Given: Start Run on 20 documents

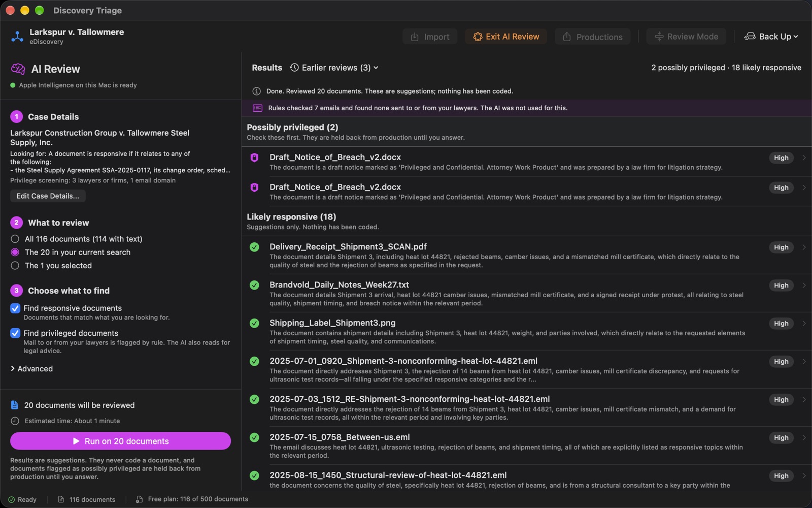Looking at the screenshot, I should click(120, 441).
